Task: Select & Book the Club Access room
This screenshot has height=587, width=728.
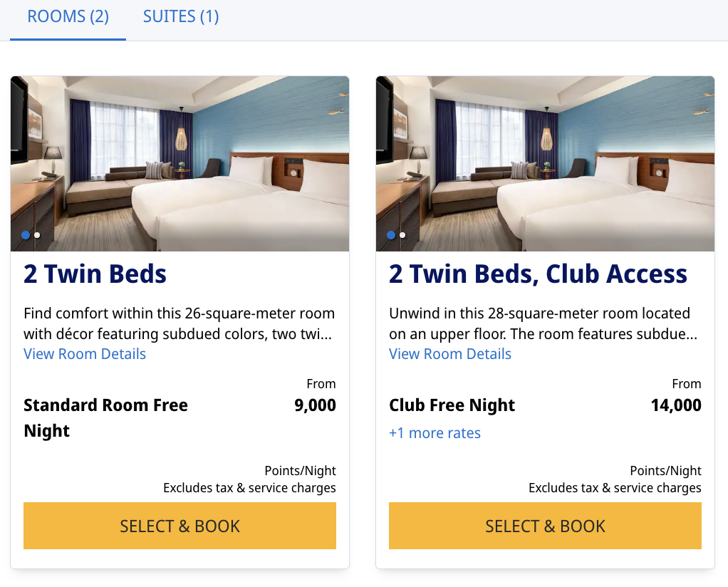Action: [545, 526]
